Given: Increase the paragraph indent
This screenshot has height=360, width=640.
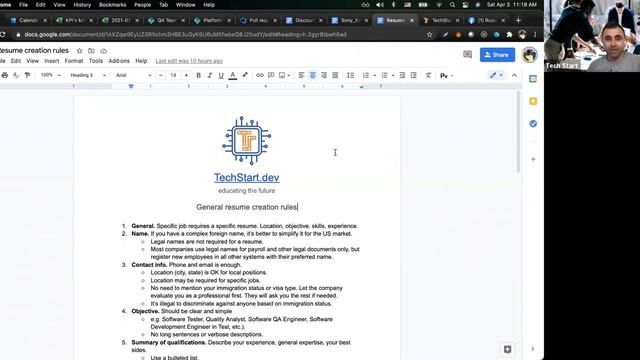Looking at the screenshot, I should pyautogui.click(x=413, y=75).
